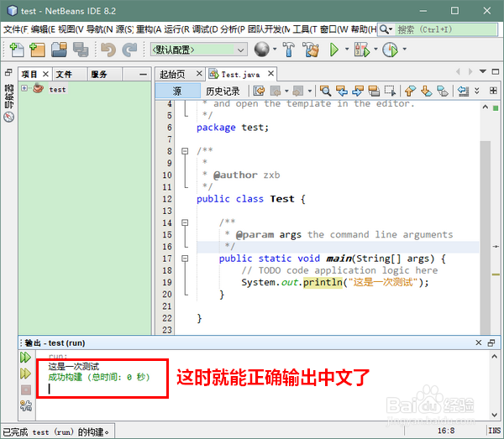The height and width of the screenshot is (439, 504).
Task: Click Next Bookmark down-arrow icon
Action: 426,91
